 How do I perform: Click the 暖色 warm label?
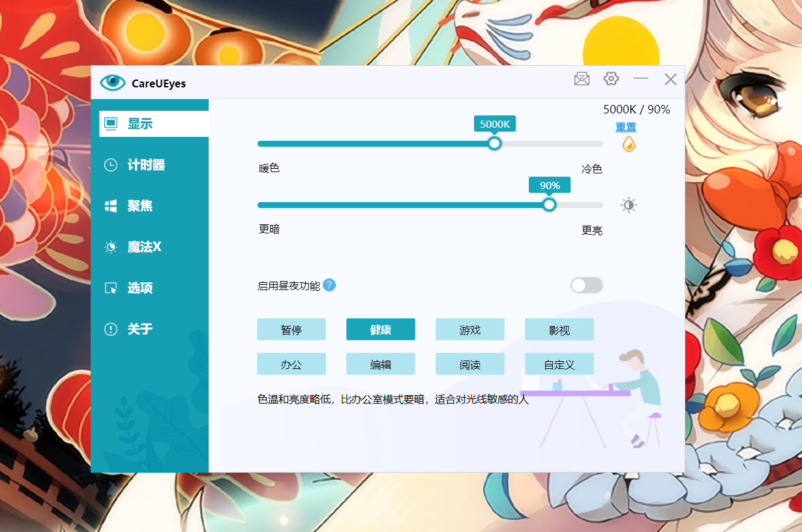pyautogui.click(x=269, y=168)
